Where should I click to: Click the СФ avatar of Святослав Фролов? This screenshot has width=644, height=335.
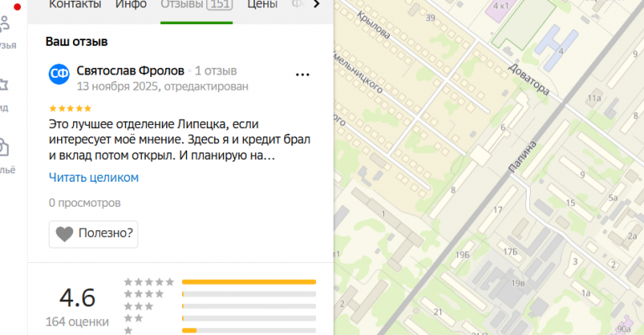click(x=60, y=75)
